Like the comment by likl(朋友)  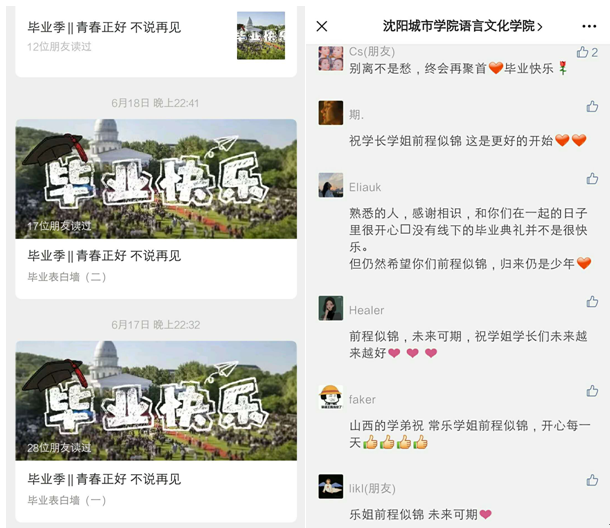click(592, 480)
